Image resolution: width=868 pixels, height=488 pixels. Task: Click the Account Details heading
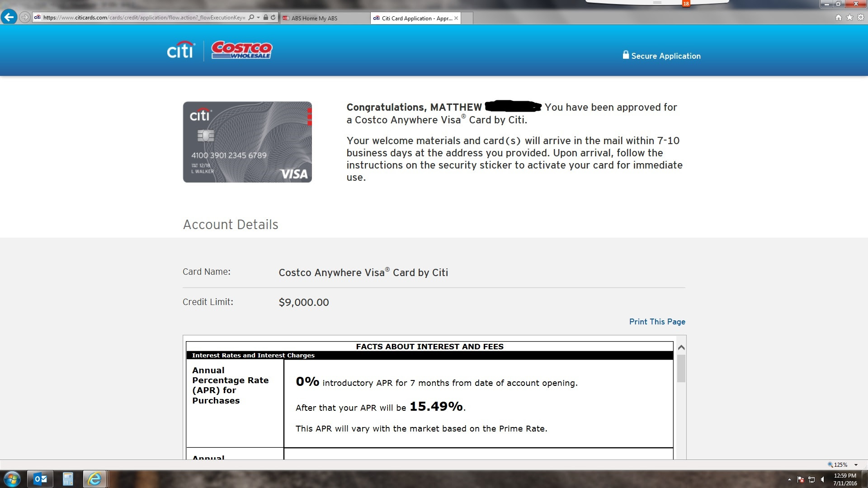[x=231, y=225]
